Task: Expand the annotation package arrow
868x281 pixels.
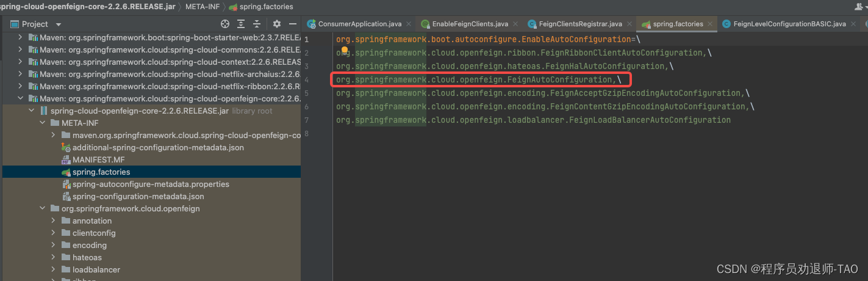Action: (53, 221)
